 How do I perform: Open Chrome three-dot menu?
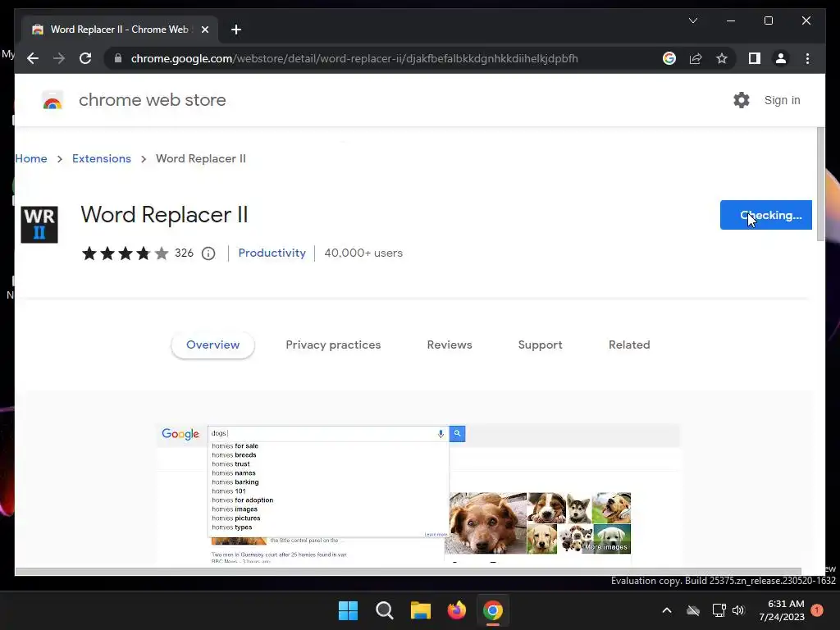pos(807,58)
